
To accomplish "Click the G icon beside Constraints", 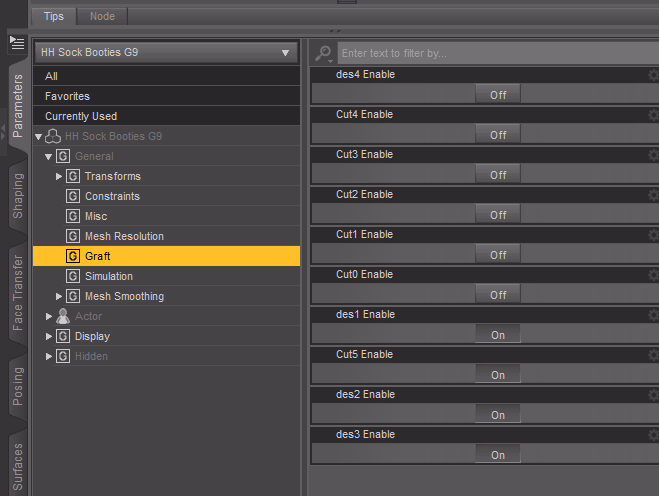I will point(73,196).
